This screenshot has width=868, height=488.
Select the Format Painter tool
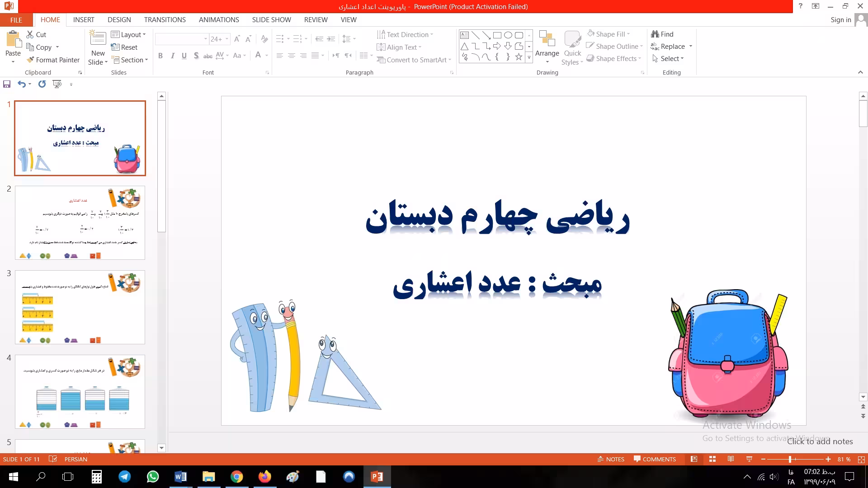(53, 60)
